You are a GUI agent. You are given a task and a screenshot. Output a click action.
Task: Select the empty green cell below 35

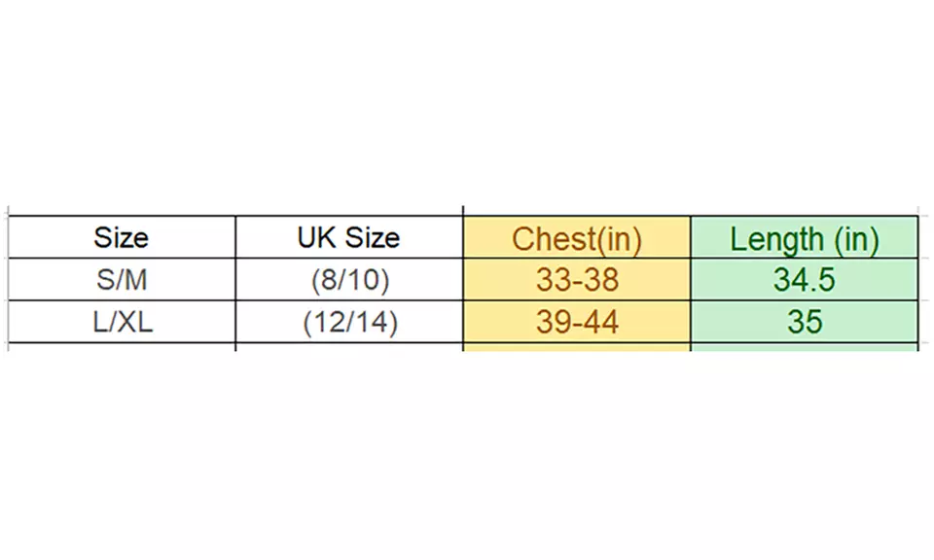click(x=804, y=346)
